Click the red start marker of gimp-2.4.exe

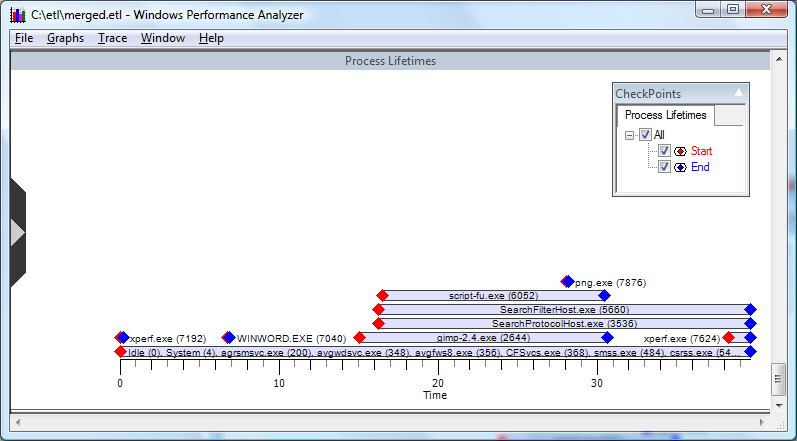359,338
